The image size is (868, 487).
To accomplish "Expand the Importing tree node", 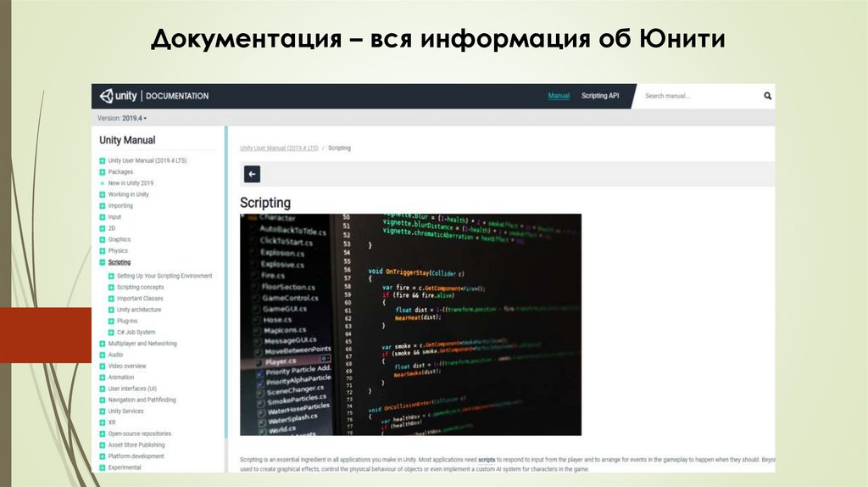I will point(103,205).
